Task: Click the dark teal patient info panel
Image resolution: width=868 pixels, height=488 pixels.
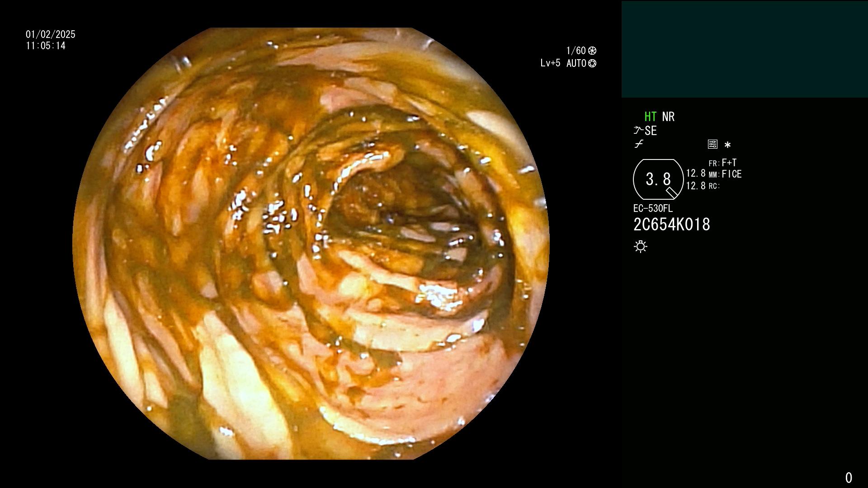Action: point(745,49)
